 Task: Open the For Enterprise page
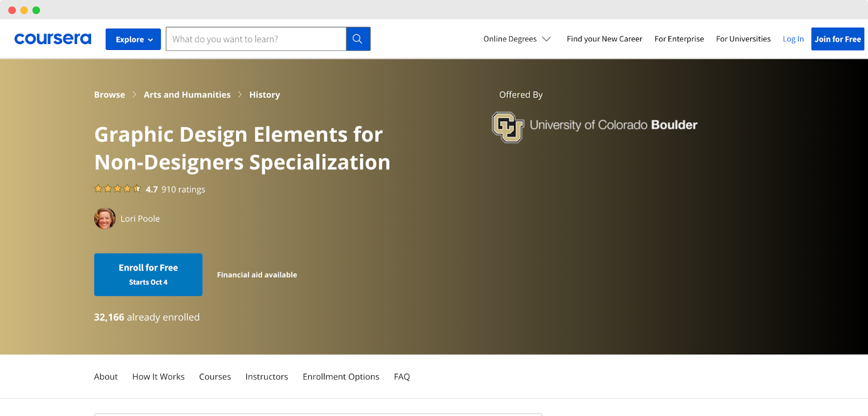pos(679,39)
